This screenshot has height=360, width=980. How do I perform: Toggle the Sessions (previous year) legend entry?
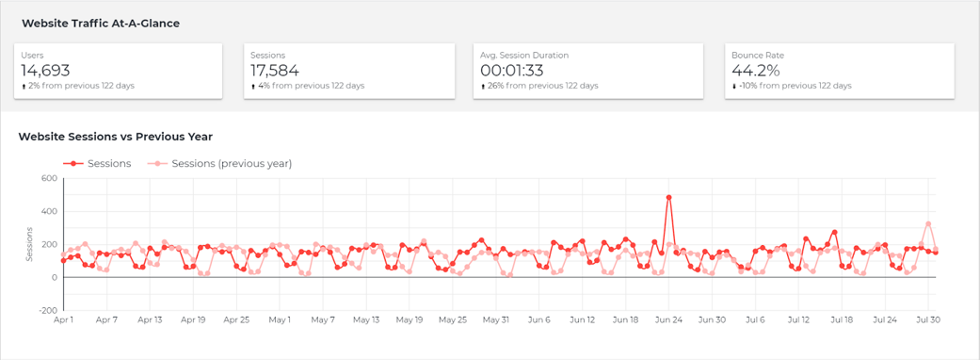[219, 163]
